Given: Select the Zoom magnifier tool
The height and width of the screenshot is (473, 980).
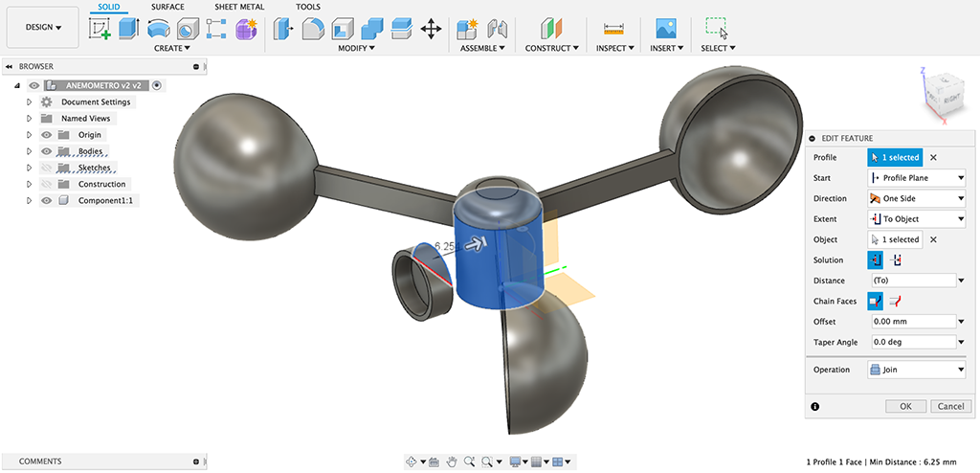Looking at the screenshot, I should click(469, 462).
